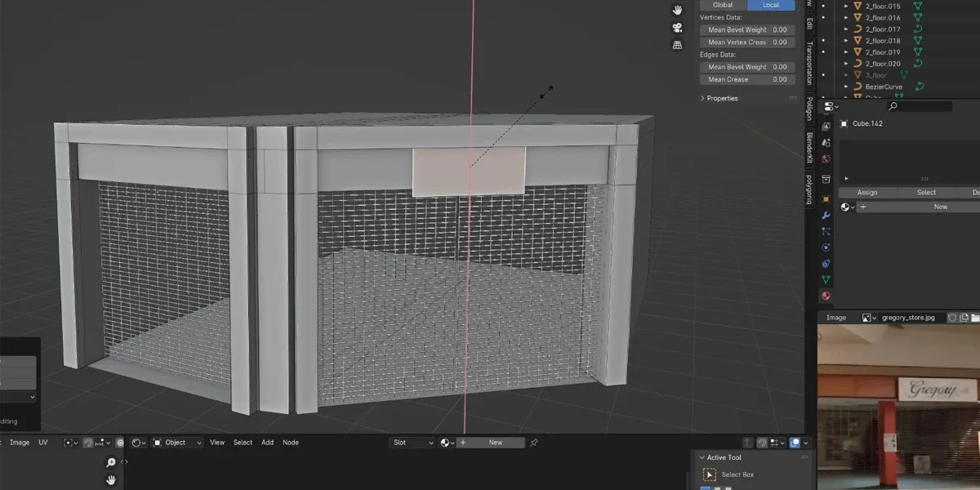Select the Material properties sphere icon
Viewport: 980px width, 490px height.
point(826,296)
